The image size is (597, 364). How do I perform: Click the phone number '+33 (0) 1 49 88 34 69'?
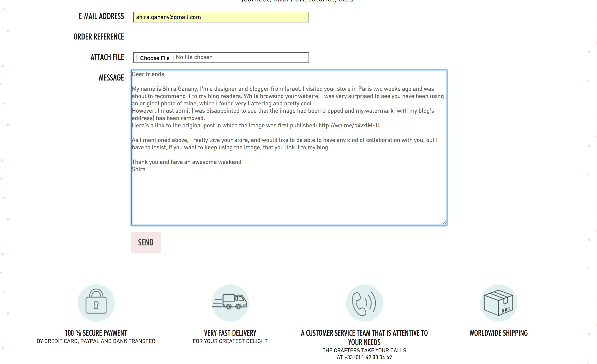coord(368,357)
